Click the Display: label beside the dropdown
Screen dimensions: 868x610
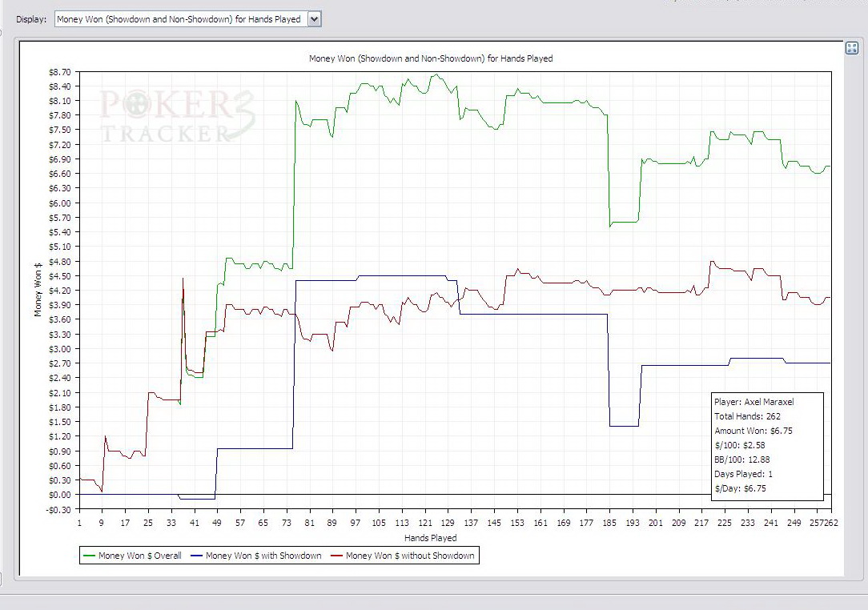(x=31, y=19)
